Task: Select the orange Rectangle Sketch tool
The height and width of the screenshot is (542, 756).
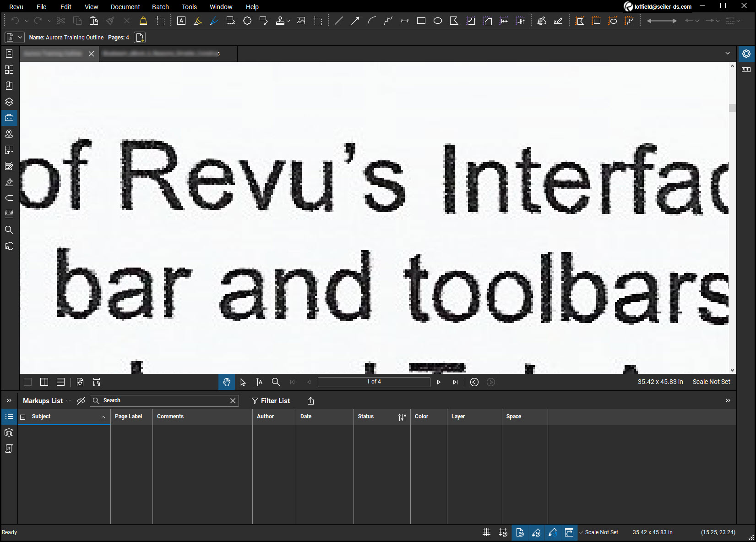Action: [596, 21]
